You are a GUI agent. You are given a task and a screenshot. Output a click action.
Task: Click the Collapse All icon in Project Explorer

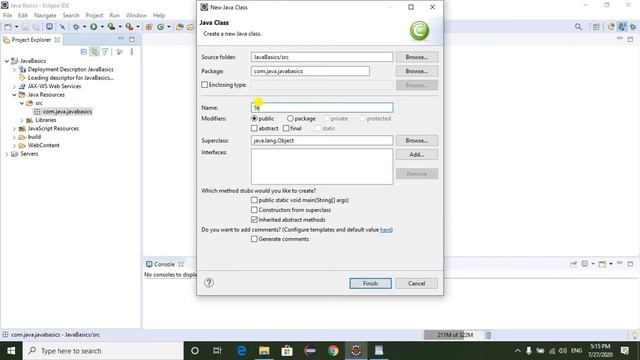pos(84,52)
